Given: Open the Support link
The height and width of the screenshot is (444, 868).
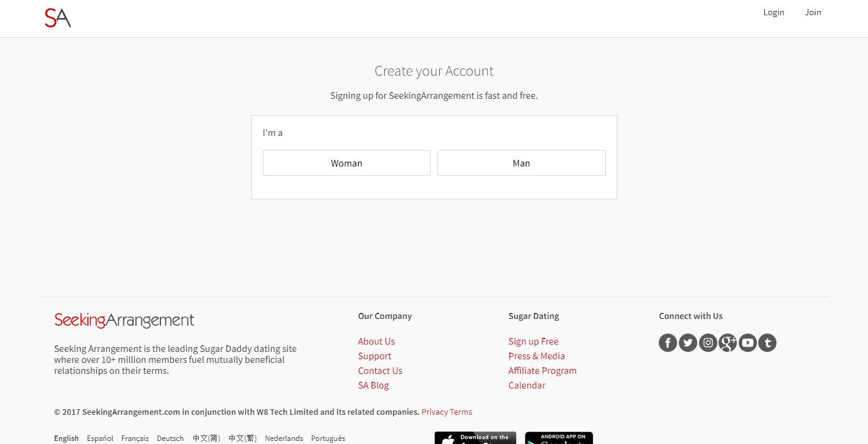Looking at the screenshot, I should [375, 356].
